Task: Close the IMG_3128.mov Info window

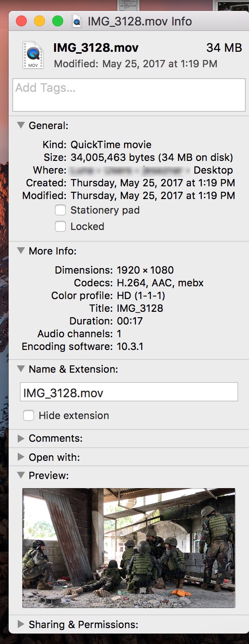Action: [x=21, y=21]
